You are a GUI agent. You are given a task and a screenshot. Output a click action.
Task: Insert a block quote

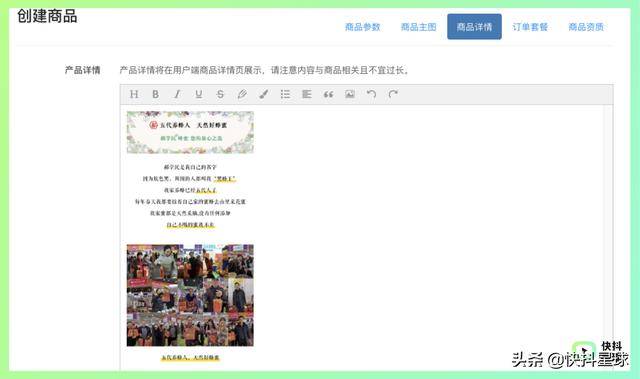point(328,95)
